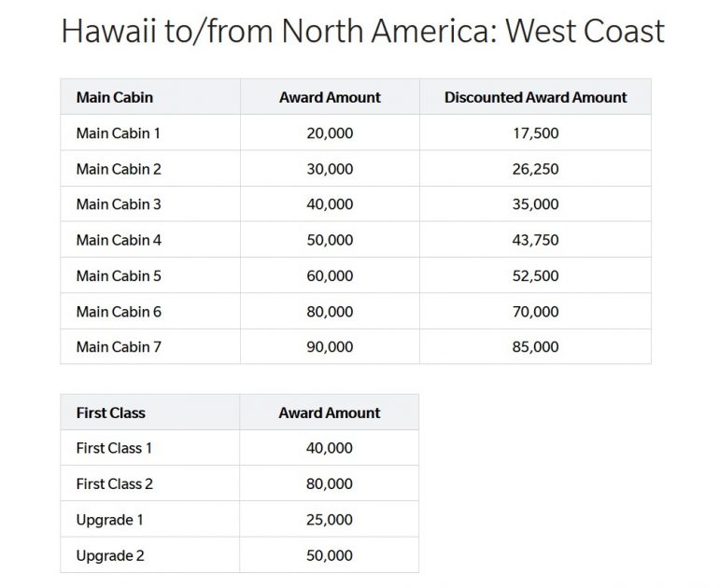This screenshot has height=588, width=719.
Task: Click the Main Cabin 2 row label
Action: pos(119,169)
